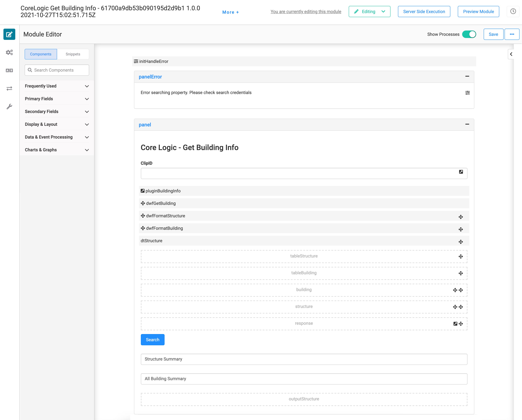Click the logic icon in the ClipID field
The image size is (522, 420).
point(461,172)
